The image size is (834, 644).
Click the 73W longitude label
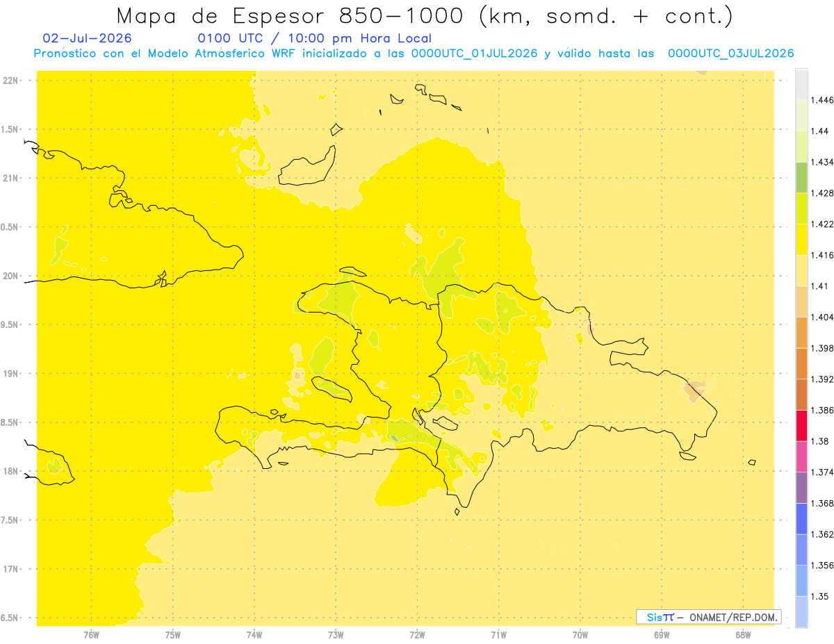pos(336,635)
